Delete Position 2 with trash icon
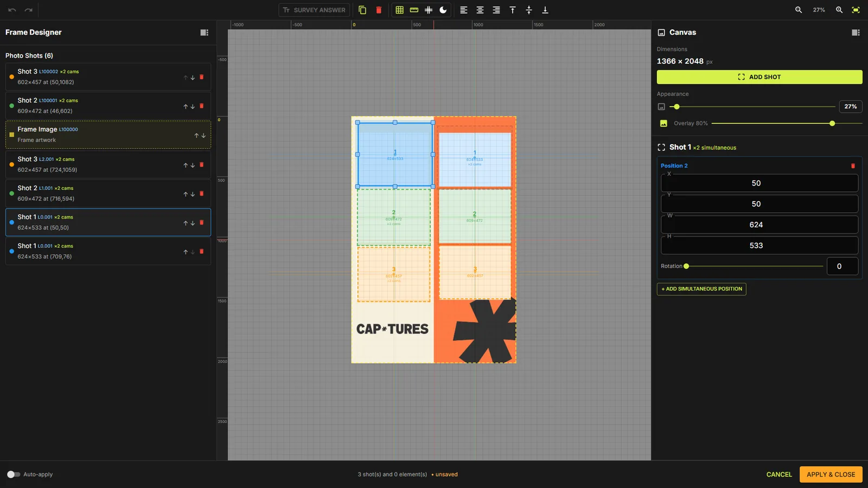The height and width of the screenshot is (488, 868). tap(853, 166)
